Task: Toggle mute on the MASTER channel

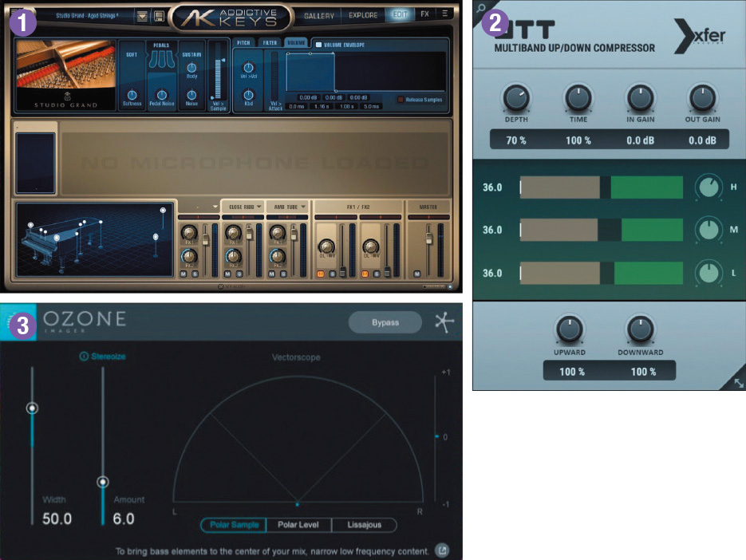Action: tap(416, 274)
